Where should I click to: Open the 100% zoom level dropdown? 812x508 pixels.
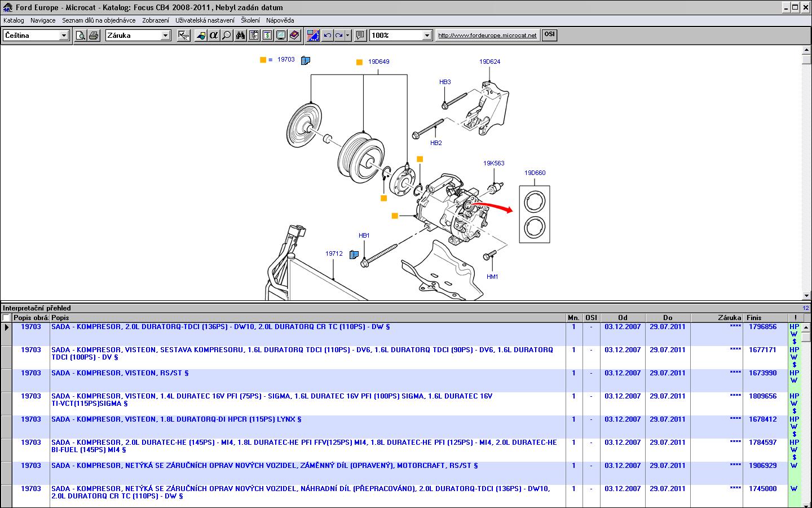pos(427,36)
